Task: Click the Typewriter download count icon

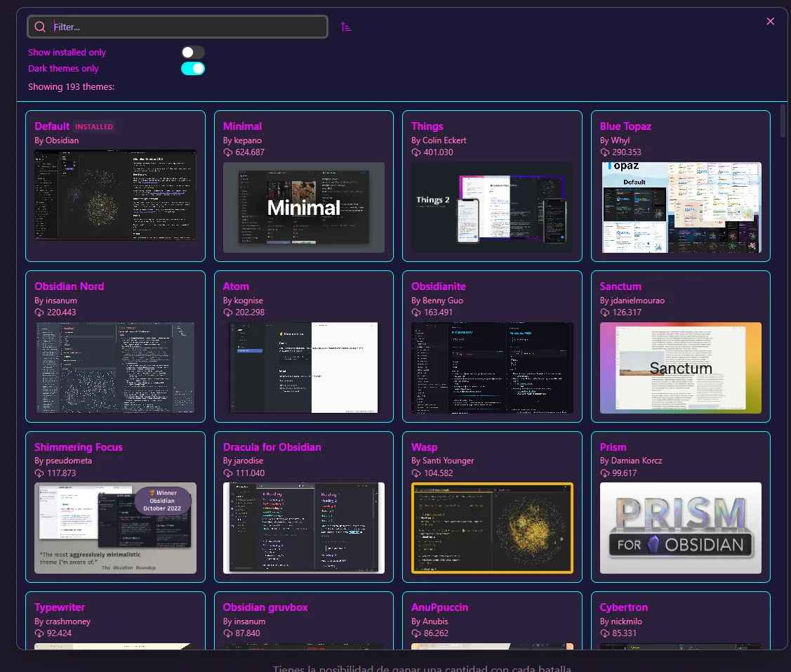Action: [39, 633]
